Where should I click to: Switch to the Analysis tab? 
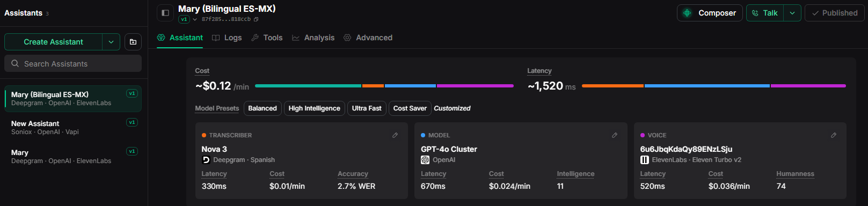[313, 38]
